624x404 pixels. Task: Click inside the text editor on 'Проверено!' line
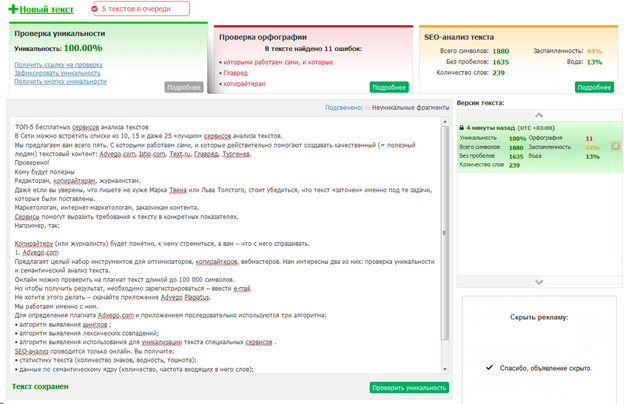click(32, 163)
